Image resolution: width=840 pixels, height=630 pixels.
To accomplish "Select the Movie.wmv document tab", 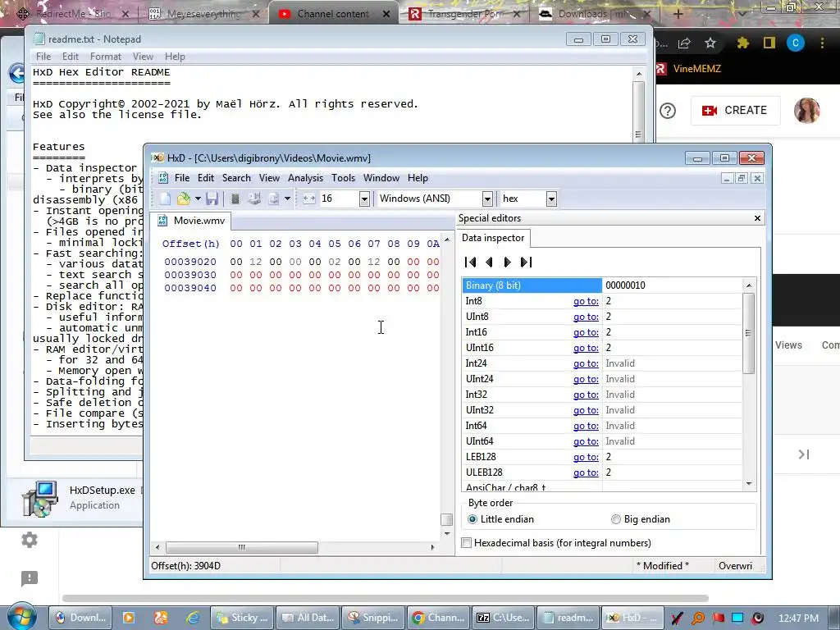I will (x=192, y=221).
